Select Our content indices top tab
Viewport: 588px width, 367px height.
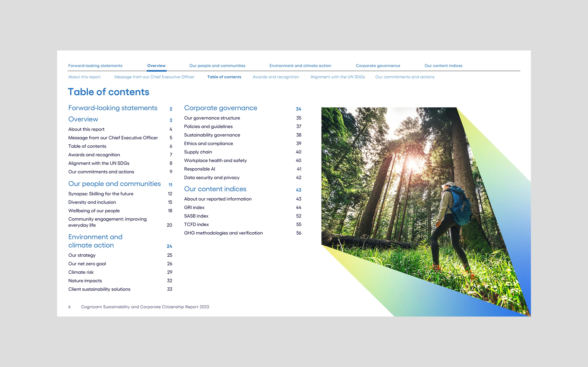click(x=443, y=66)
